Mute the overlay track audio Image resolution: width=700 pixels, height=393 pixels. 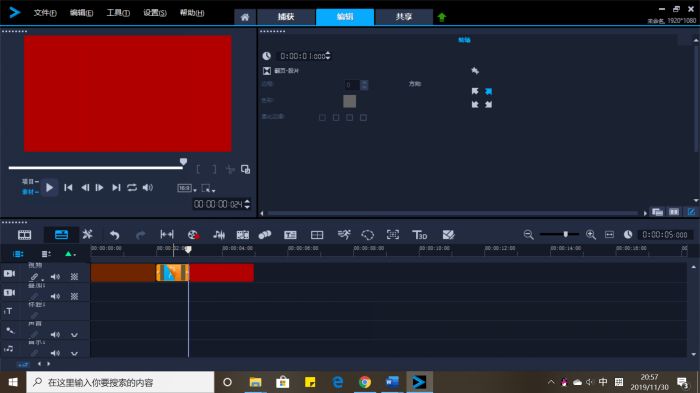[55, 296]
